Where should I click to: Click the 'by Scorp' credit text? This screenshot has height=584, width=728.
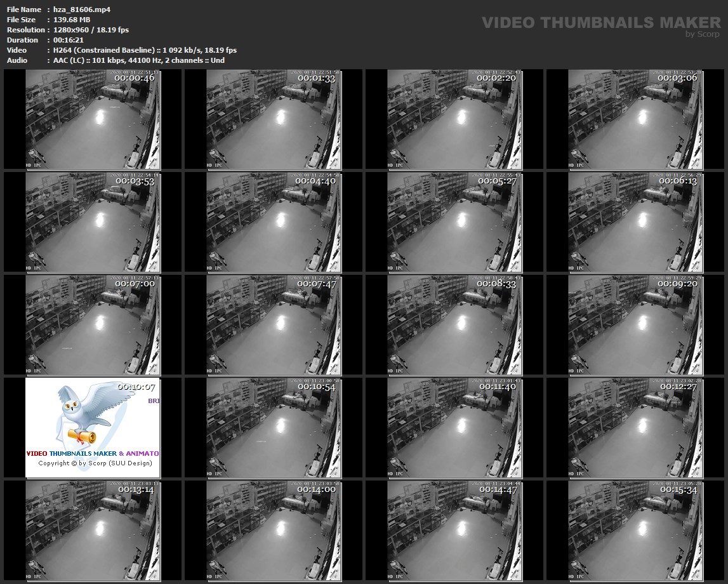click(703, 34)
